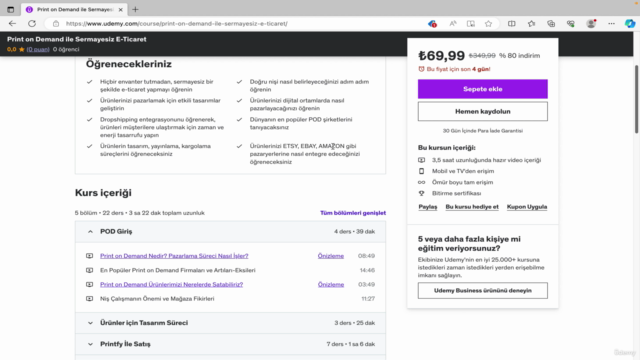Click alarm clock icon beside Bu fiyat için
The width and height of the screenshot is (640, 360).
[421, 69]
